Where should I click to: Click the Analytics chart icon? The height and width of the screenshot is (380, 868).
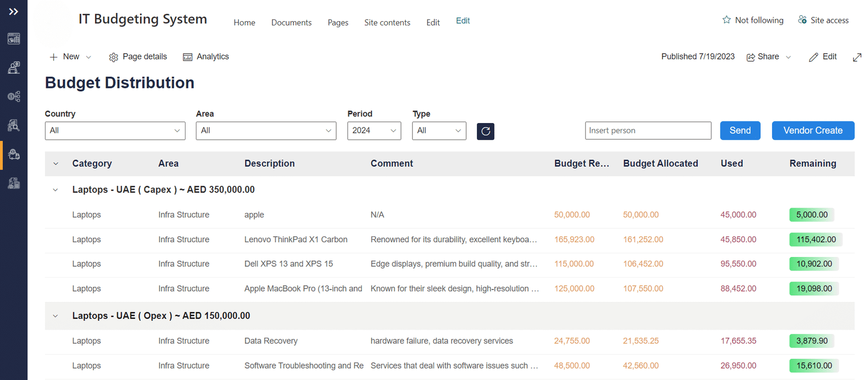pos(188,57)
